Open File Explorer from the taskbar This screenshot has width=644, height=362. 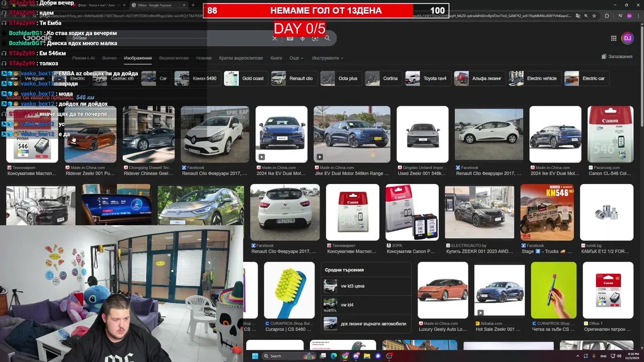[367, 356]
